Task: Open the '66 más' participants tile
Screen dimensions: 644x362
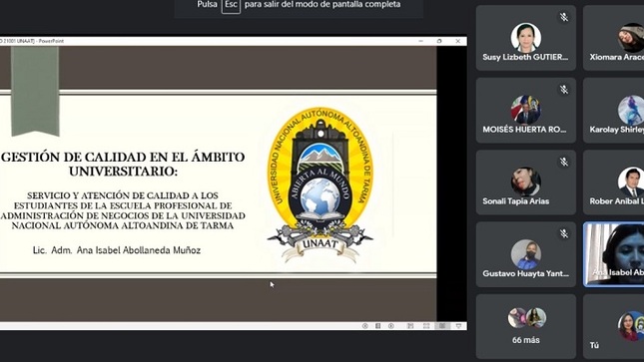Action: (x=526, y=326)
